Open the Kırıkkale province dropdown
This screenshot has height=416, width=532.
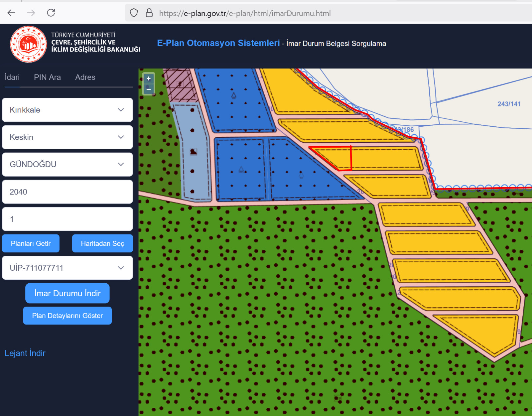click(67, 110)
